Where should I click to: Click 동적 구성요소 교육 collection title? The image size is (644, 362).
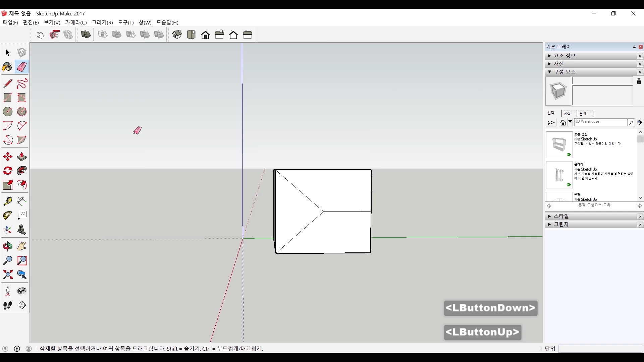click(594, 205)
